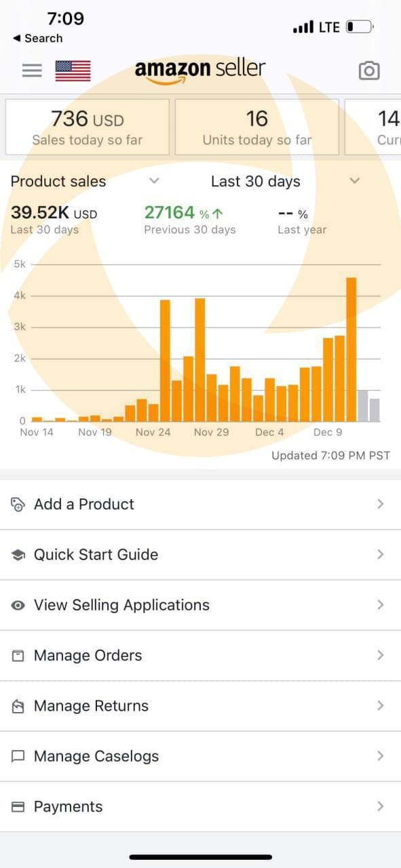
Task: Open the hamburger menu icon
Action: click(32, 71)
